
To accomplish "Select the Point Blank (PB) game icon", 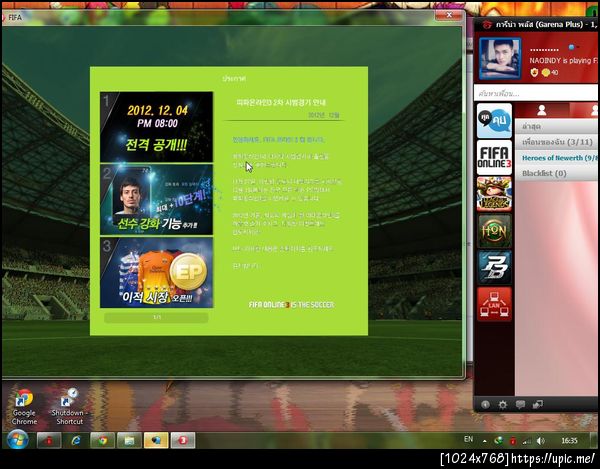I will pos(494,267).
